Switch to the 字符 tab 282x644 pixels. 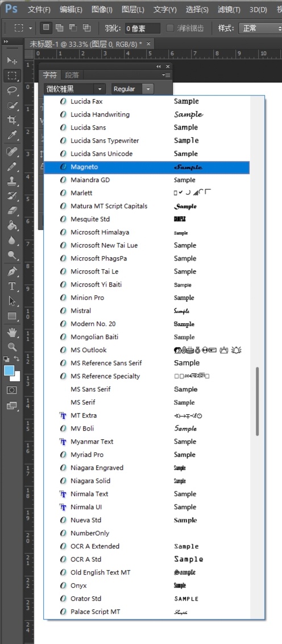click(x=50, y=75)
